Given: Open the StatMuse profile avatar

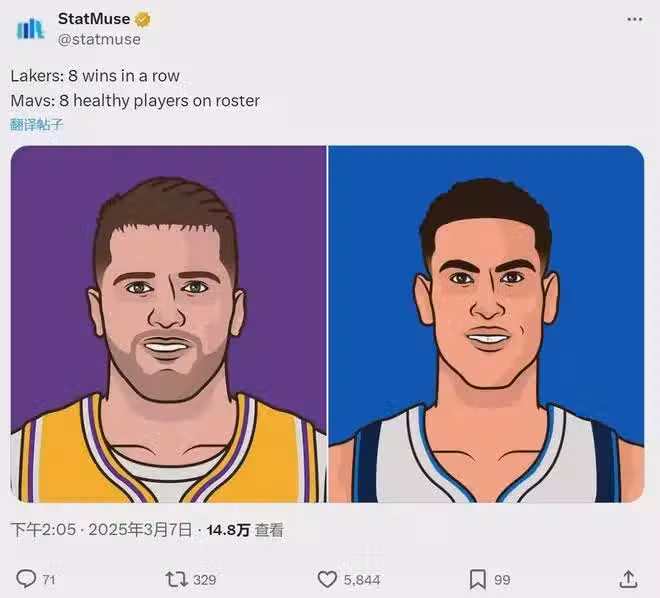Looking at the screenshot, I should (x=30, y=29).
